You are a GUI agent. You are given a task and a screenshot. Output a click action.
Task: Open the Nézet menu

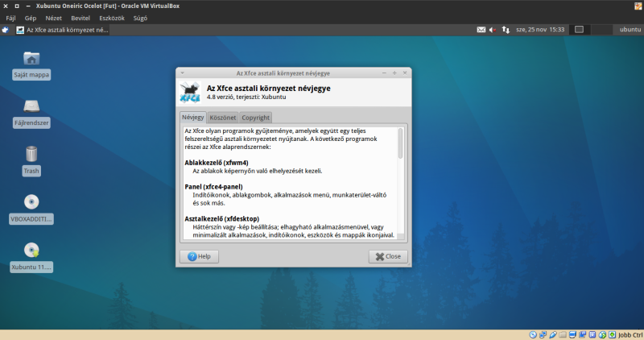click(x=53, y=18)
